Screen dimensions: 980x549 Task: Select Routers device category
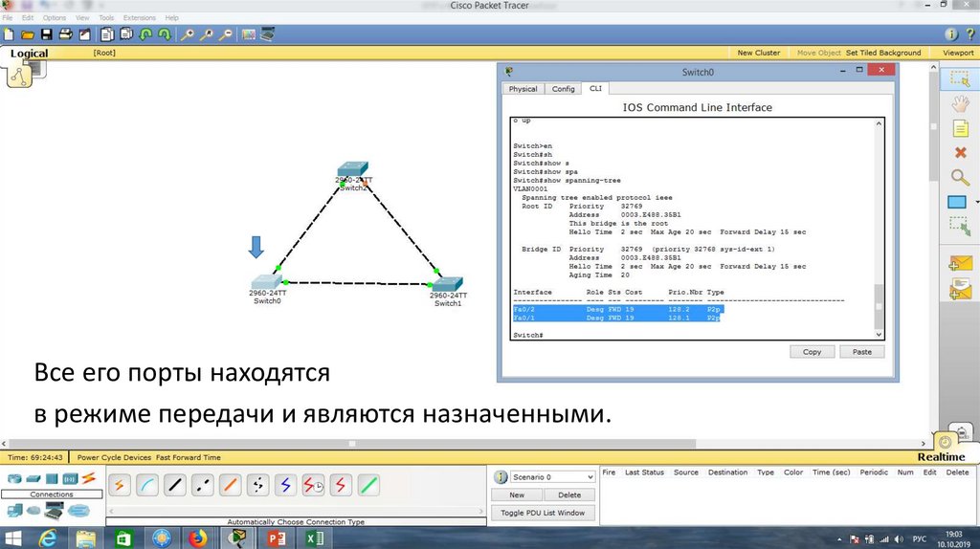(x=13, y=479)
